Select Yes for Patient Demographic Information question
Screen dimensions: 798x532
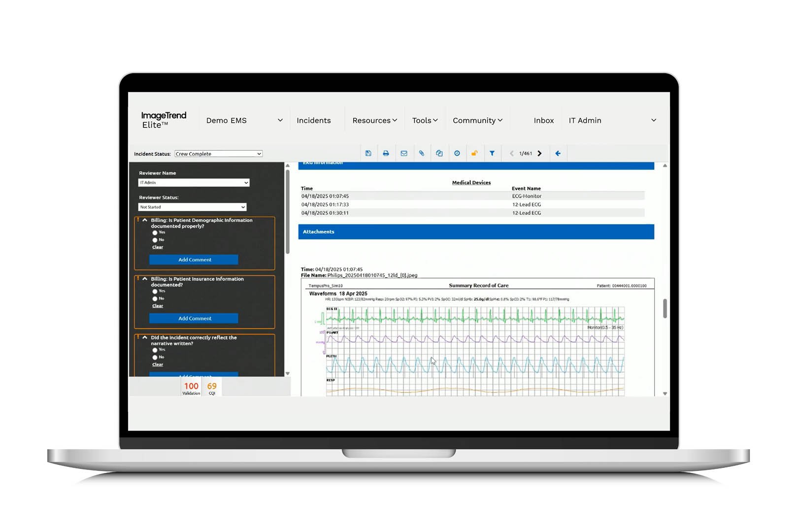tap(155, 233)
